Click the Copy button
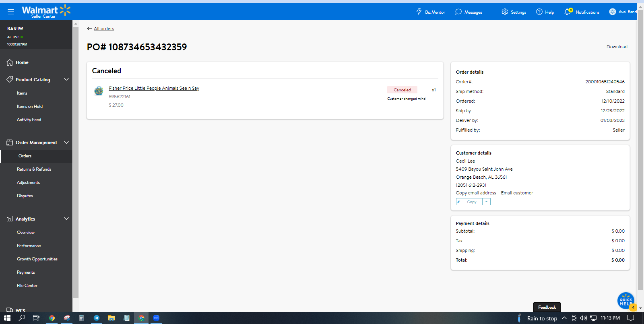Viewport: 644px width, 324px height. coord(472,202)
